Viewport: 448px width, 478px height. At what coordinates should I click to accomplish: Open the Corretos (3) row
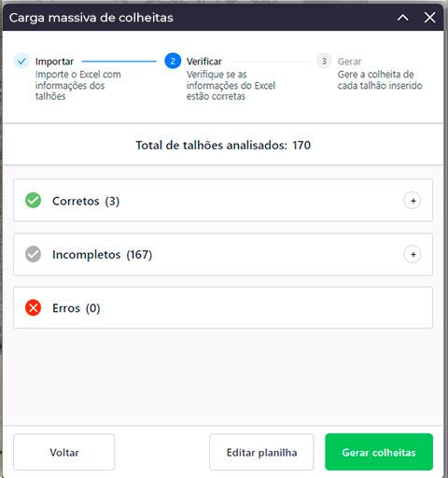point(223,201)
